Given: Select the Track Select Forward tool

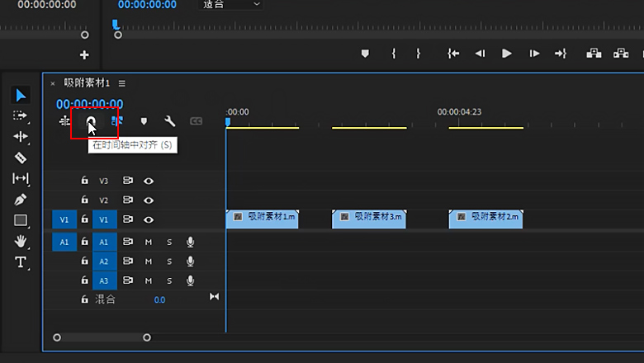Looking at the screenshot, I should (21, 115).
